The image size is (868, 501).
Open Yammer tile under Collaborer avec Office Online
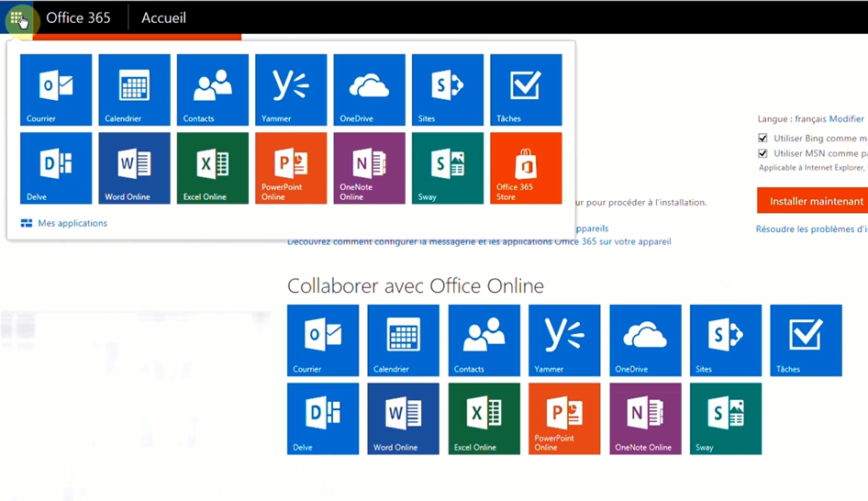564,340
